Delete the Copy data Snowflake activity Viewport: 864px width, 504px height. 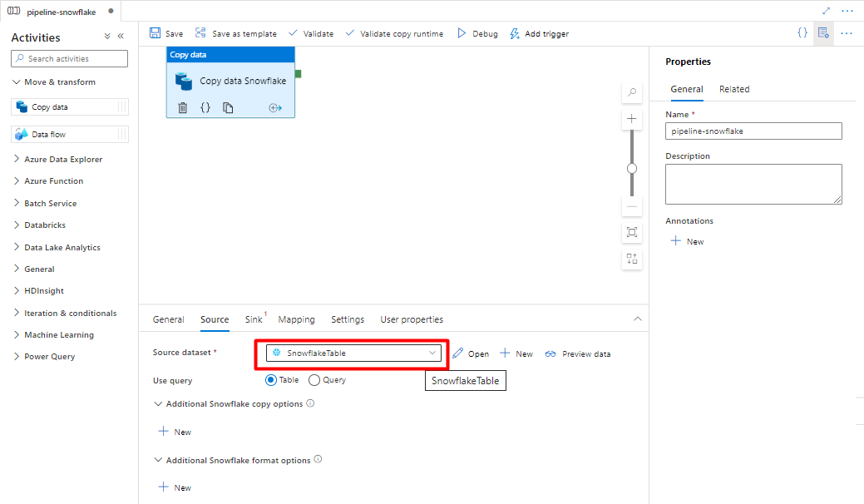(182, 107)
